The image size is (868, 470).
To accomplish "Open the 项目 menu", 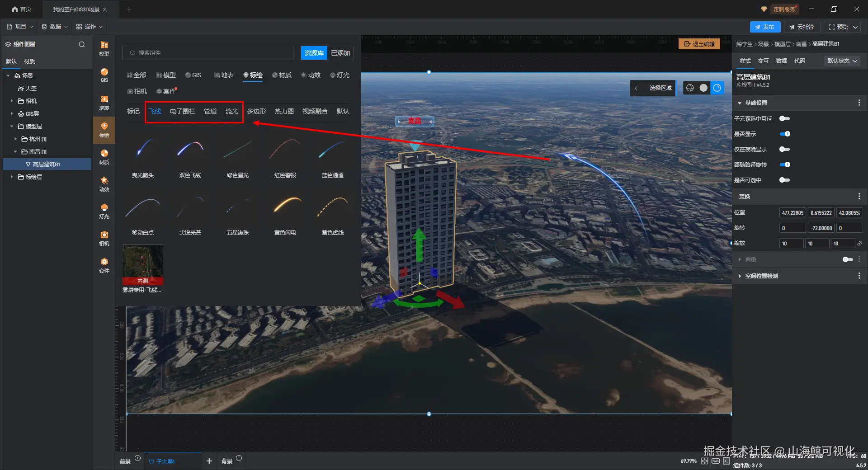I will pyautogui.click(x=20, y=27).
